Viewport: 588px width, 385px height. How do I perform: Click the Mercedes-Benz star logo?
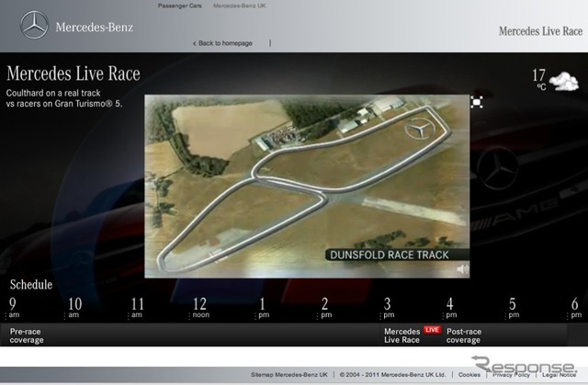coord(34,25)
